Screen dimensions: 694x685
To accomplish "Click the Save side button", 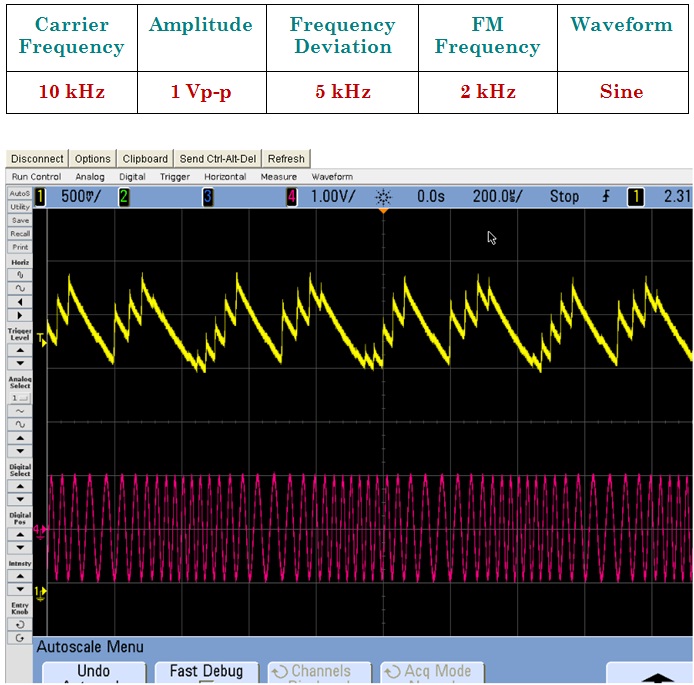I will coord(19,220).
